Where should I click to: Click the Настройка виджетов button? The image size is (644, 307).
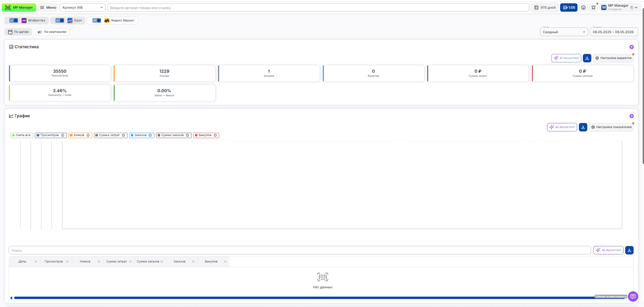pos(613,58)
